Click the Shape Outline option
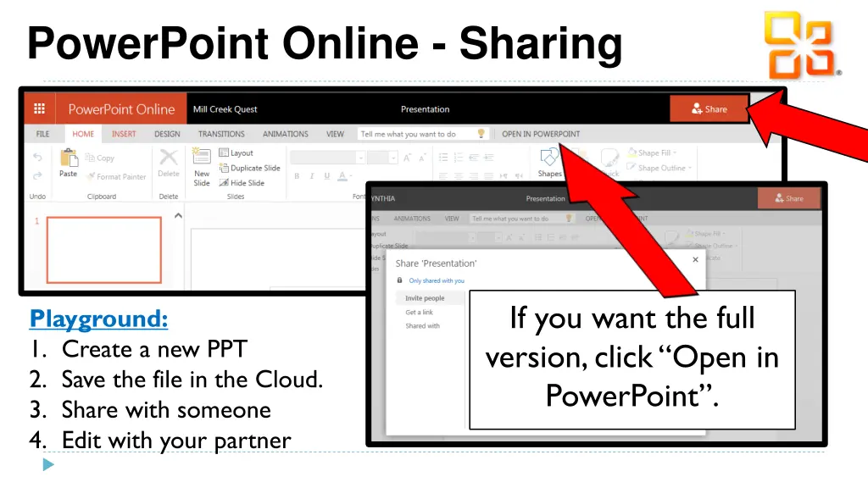 [x=659, y=168]
